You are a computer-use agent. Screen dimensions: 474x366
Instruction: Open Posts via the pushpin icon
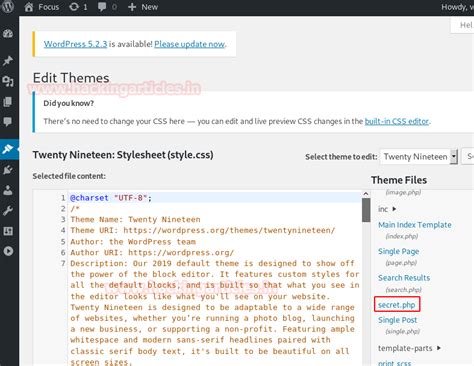8,61
